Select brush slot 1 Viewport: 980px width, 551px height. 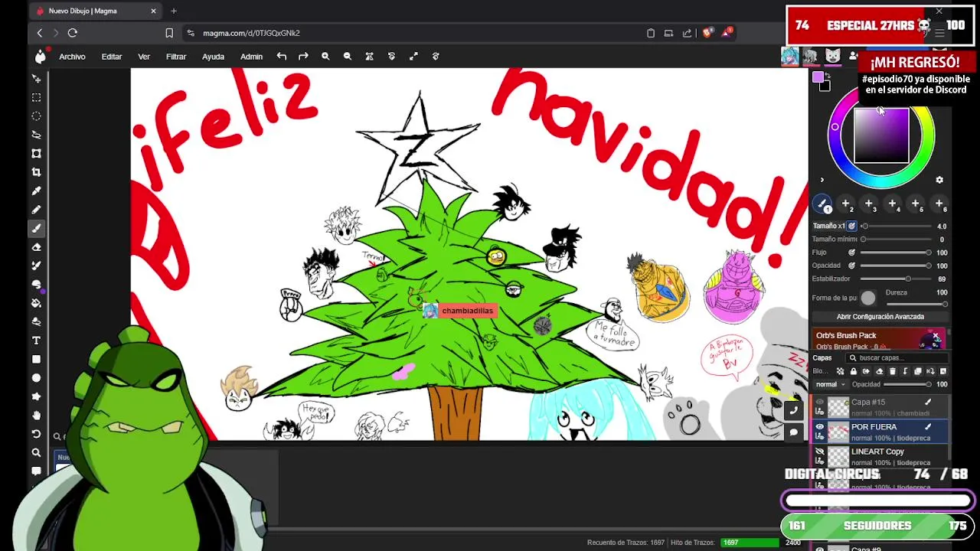(822, 204)
